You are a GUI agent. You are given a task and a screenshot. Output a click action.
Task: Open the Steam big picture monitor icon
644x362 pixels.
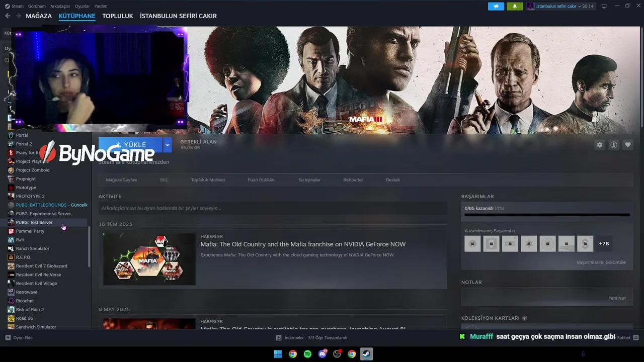604,6
